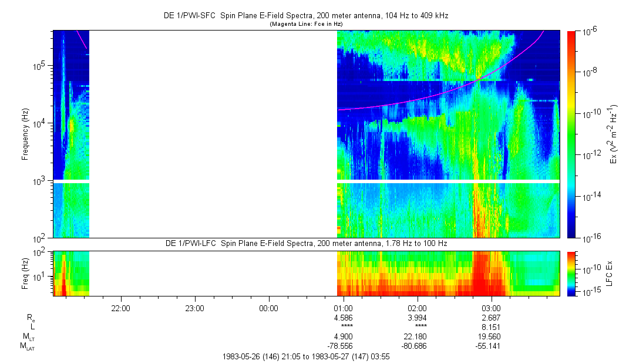Click the date range caption at bottom

click(305, 356)
